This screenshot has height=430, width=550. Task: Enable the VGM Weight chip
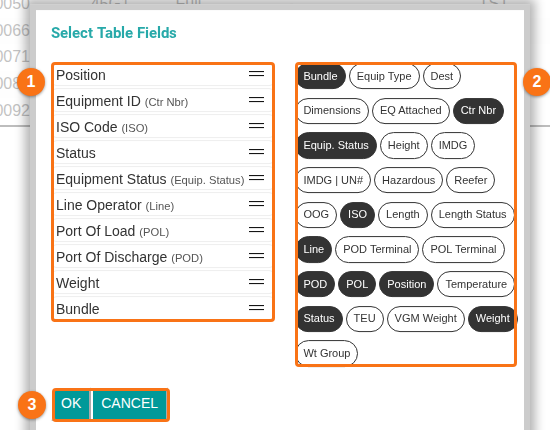[426, 318]
